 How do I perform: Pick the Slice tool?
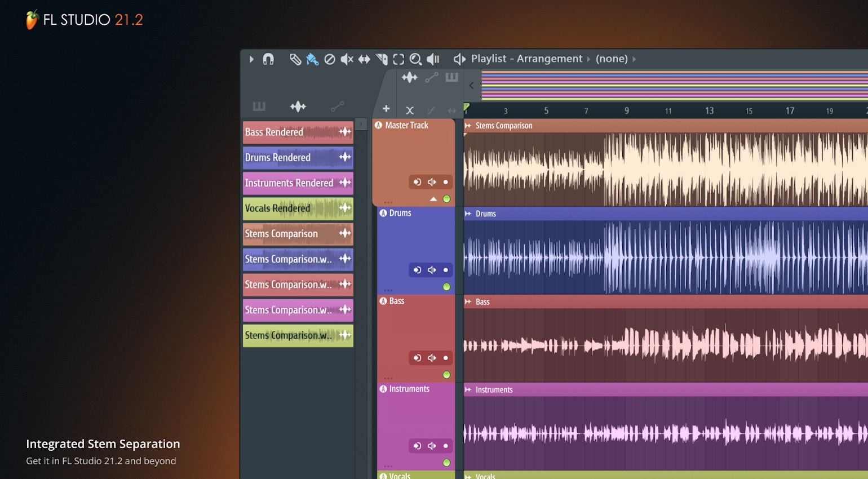click(382, 59)
